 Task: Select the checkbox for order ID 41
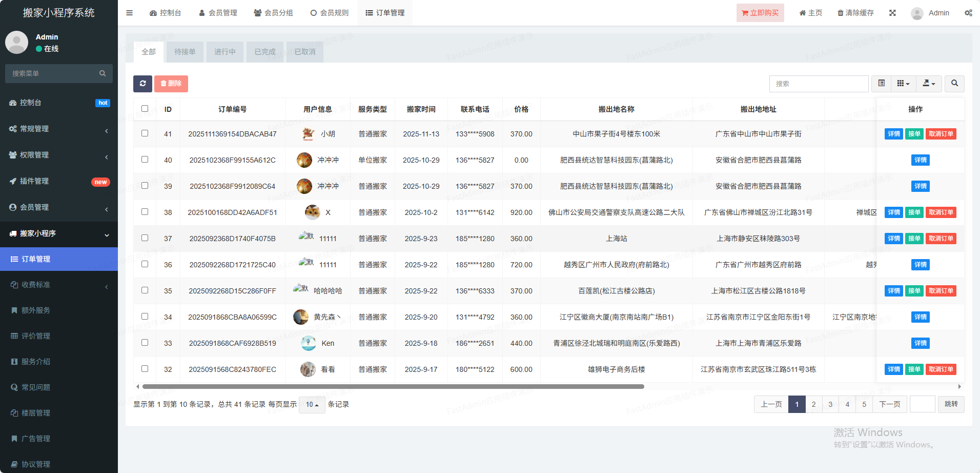pos(145,133)
